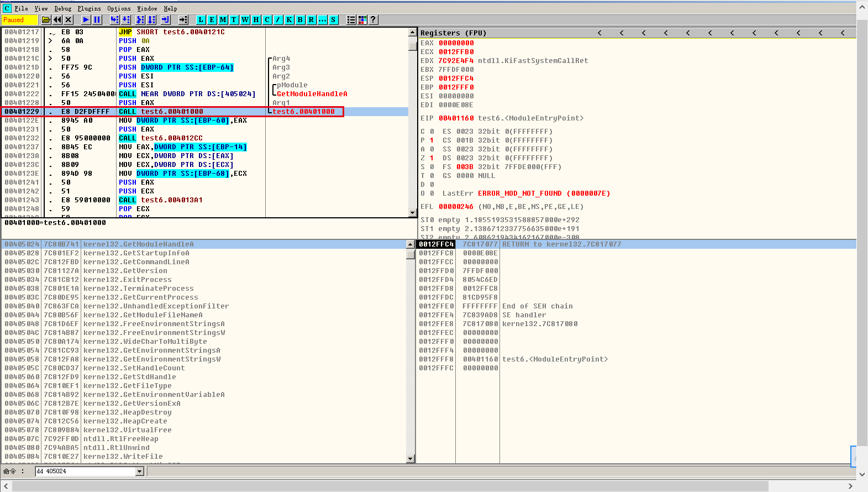Open the Options menu

click(119, 8)
